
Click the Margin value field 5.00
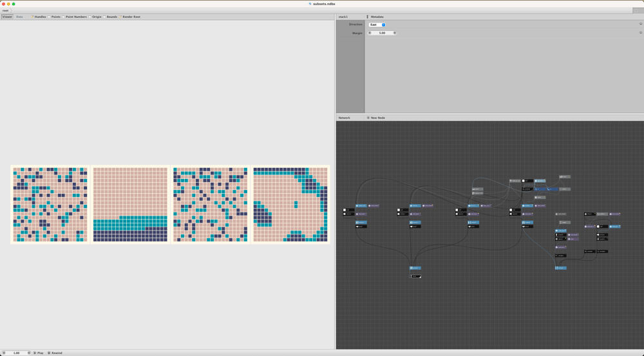(x=382, y=33)
